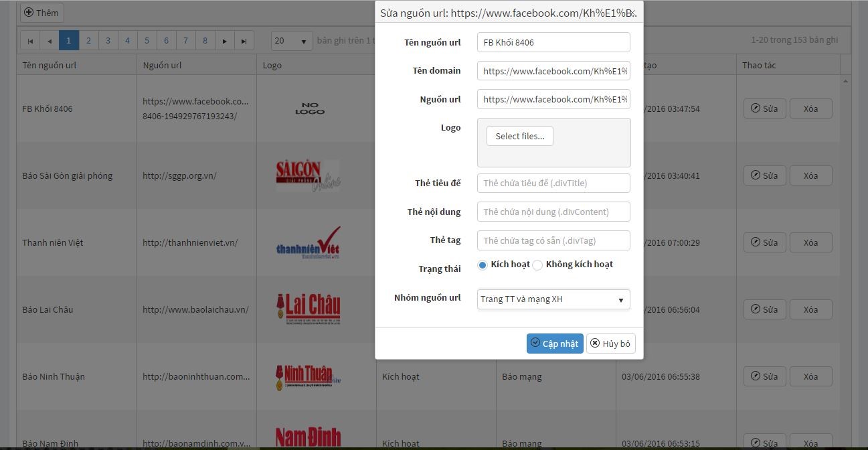Click Select files... to upload logo
This screenshot has height=450, width=868.
[519, 136]
